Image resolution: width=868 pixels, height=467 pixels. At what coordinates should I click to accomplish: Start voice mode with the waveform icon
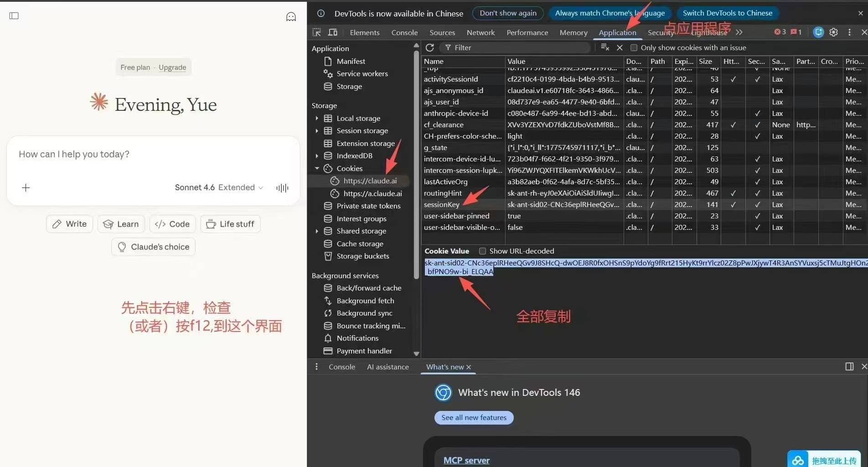coord(282,187)
